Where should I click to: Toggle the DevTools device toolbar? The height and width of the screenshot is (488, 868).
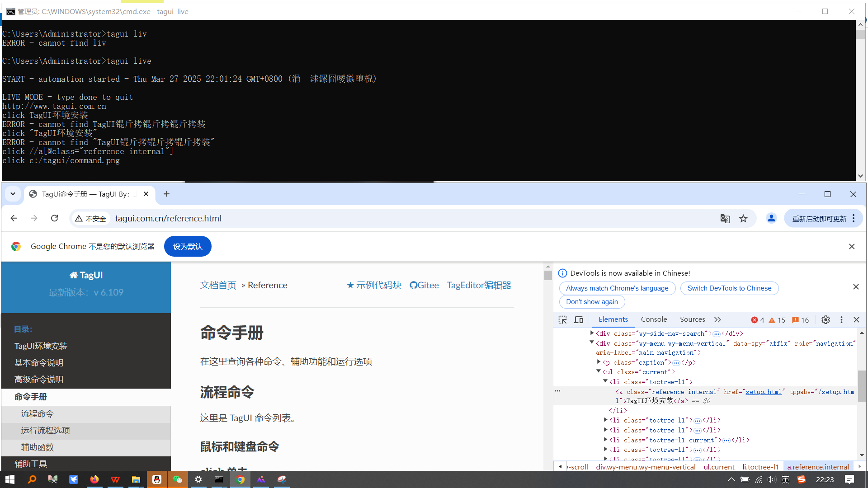(x=579, y=320)
